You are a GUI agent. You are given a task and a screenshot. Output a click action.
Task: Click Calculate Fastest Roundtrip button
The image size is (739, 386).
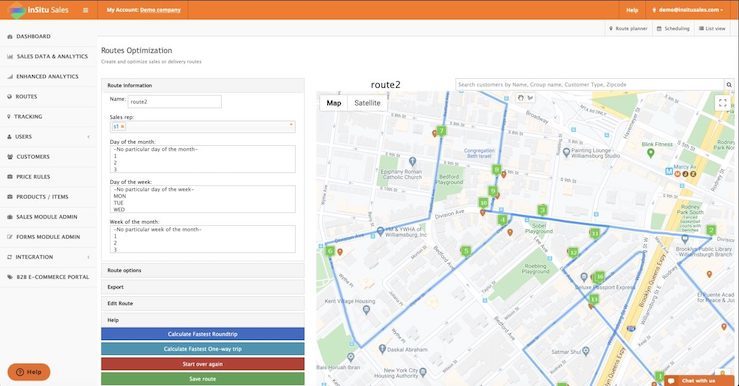[x=203, y=334]
